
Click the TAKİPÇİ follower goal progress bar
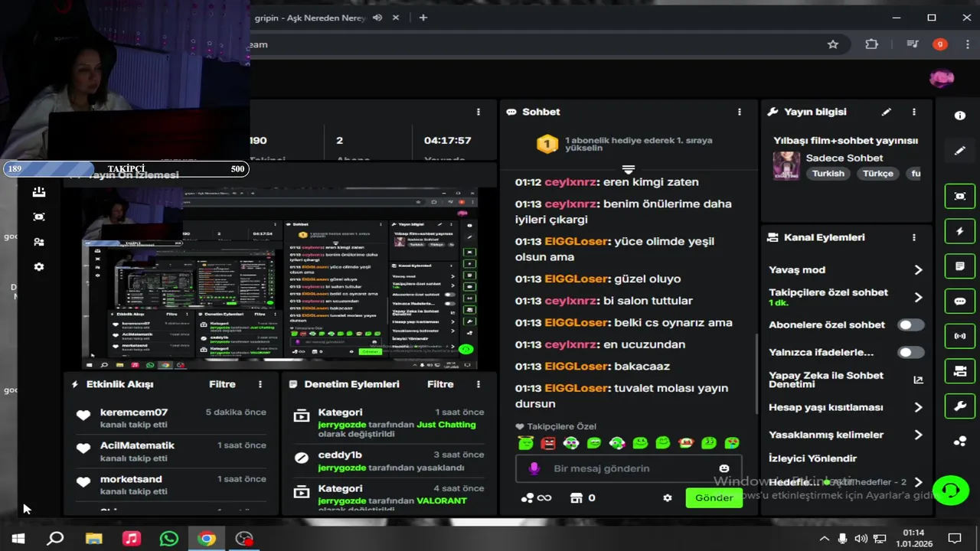tap(126, 169)
